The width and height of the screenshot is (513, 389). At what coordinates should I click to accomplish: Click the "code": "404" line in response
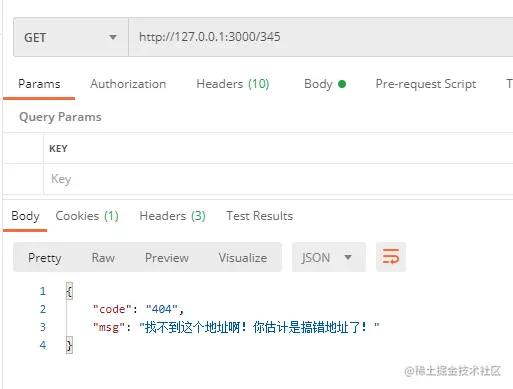138,309
